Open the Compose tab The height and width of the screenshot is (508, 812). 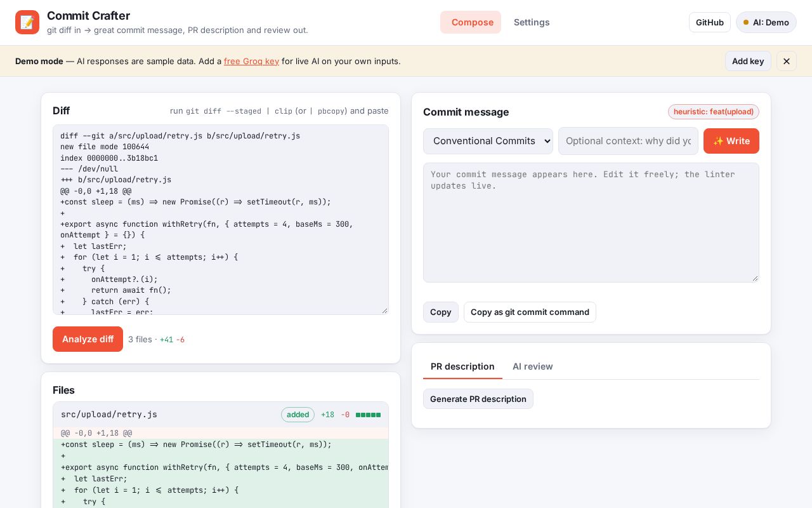point(471,22)
